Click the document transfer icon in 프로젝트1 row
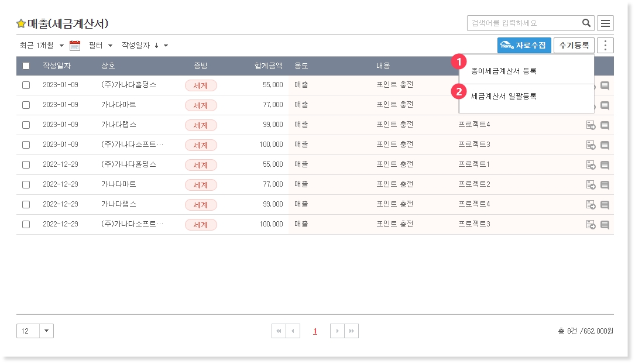 pyautogui.click(x=591, y=165)
